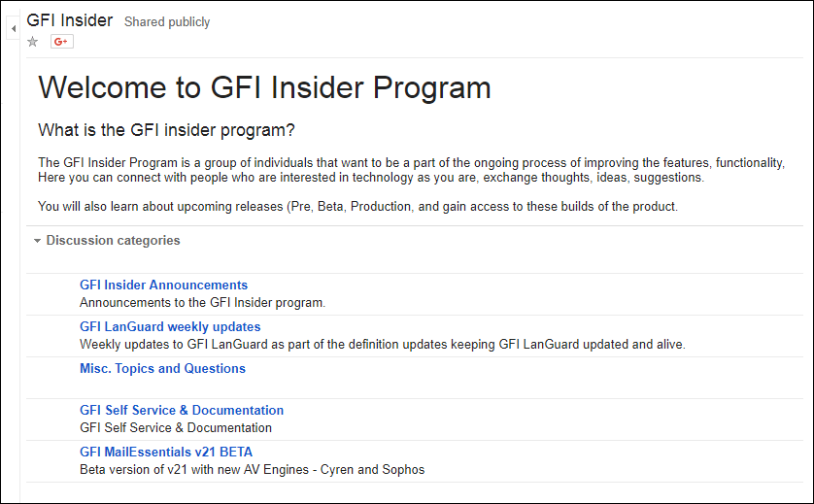Click the GFI Insider group title
Viewport: 814px width, 504px height.
[70, 20]
